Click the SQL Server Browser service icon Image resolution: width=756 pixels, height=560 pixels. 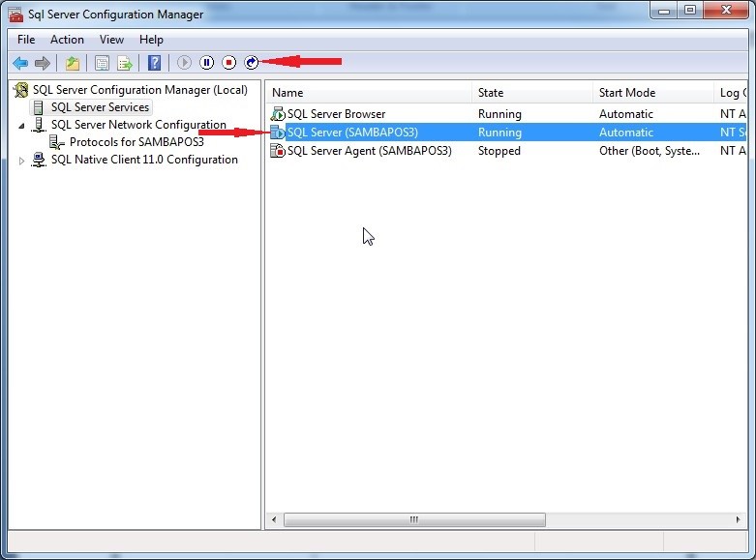point(278,114)
